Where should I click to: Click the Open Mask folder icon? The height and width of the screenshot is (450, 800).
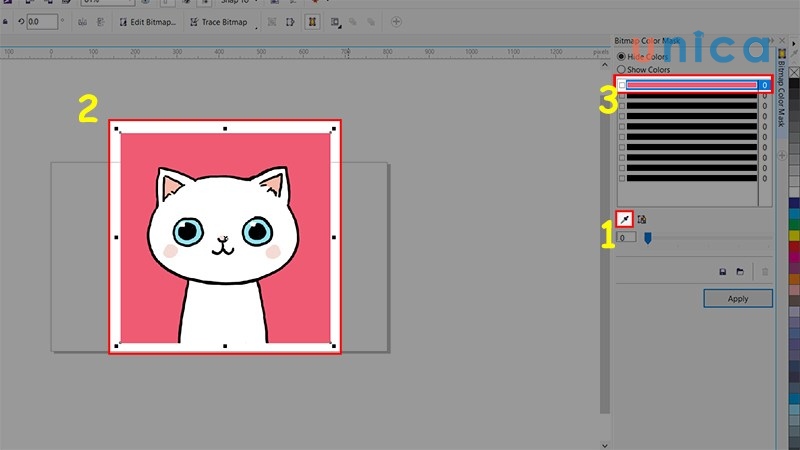(x=740, y=271)
